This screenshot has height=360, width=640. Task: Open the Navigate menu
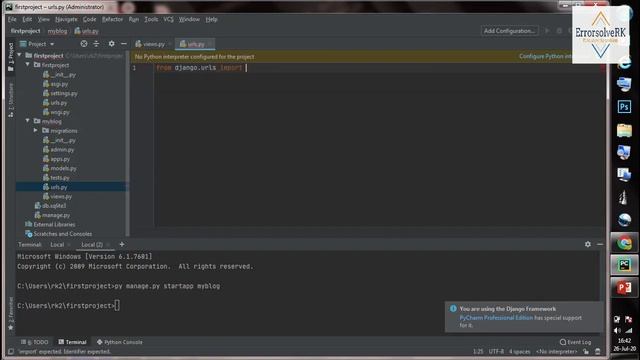(x=66, y=19)
